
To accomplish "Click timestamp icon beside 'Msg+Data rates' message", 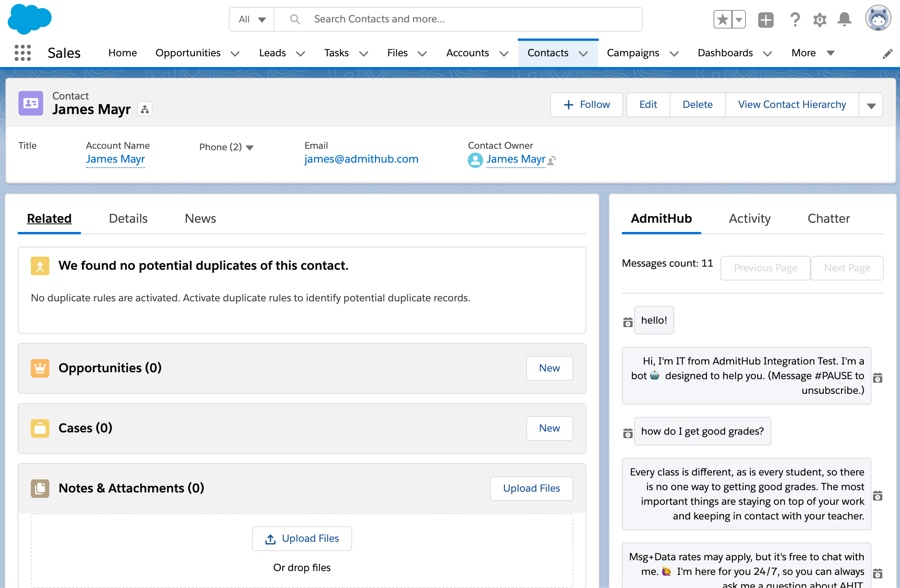I will [x=878, y=573].
